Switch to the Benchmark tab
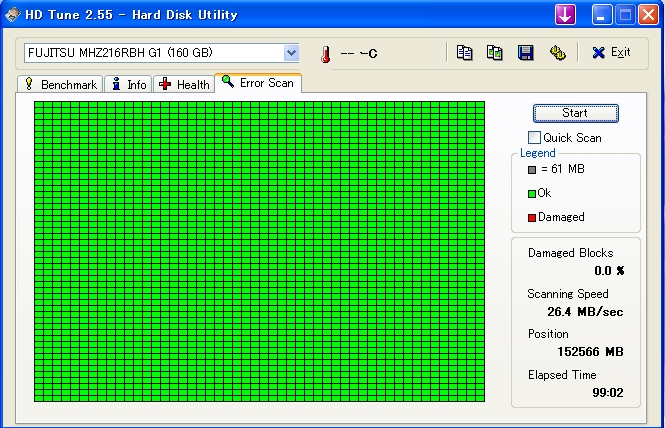 tap(60, 84)
